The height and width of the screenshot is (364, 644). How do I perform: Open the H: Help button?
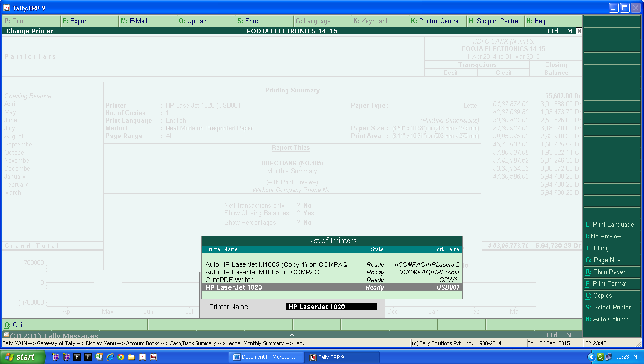[x=553, y=21]
